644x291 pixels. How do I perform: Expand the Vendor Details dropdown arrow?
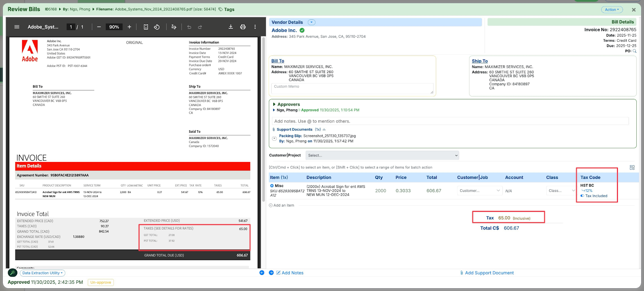[312, 22]
